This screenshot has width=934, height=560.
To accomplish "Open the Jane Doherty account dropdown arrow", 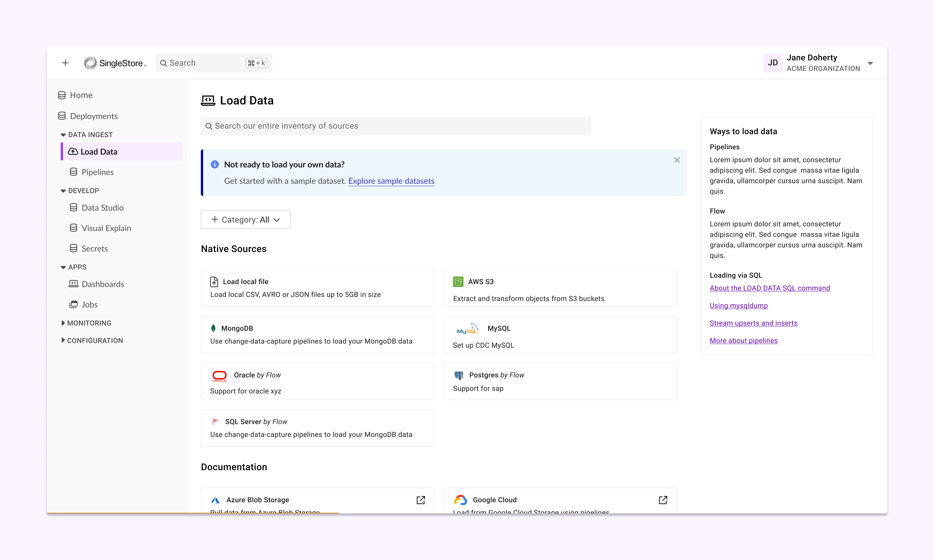I will [870, 63].
